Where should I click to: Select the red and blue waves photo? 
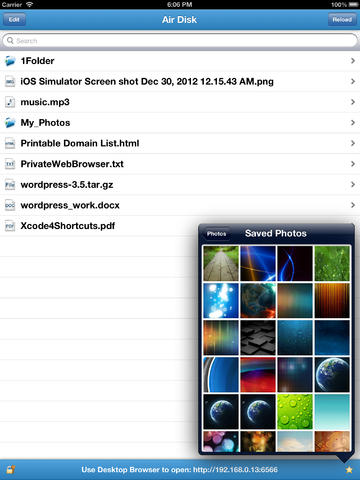click(258, 374)
